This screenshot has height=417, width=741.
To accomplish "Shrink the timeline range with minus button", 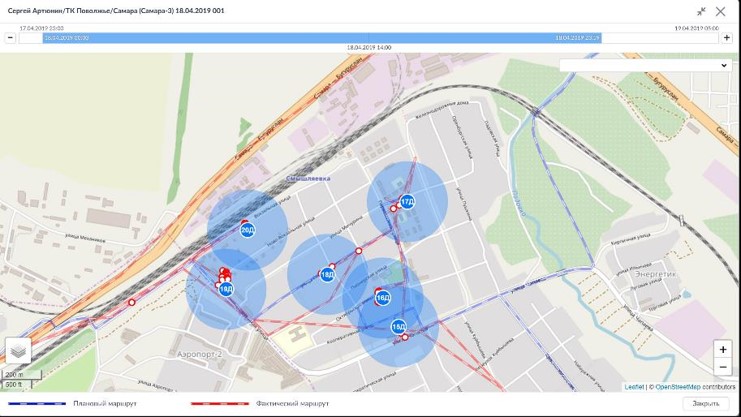I will coord(10,38).
